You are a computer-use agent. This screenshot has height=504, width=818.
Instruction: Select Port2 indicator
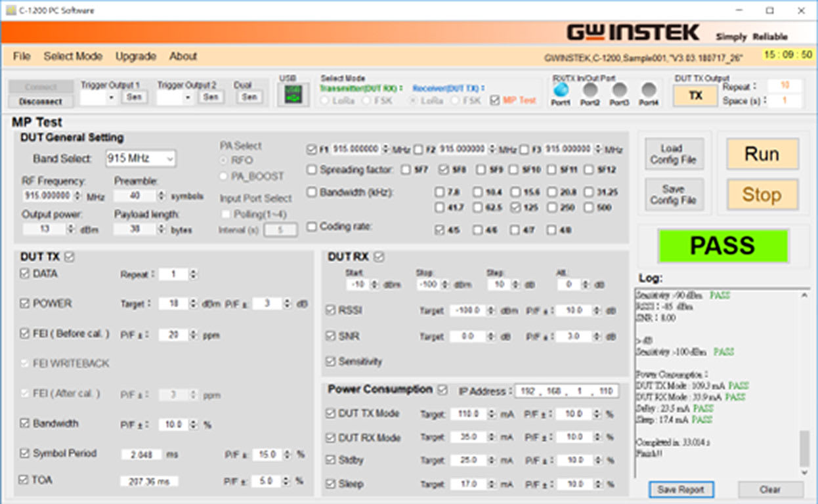pyautogui.click(x=590, y=89)
